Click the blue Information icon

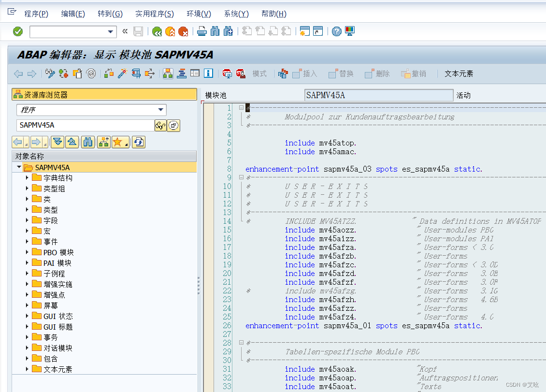tap(209, 73)
